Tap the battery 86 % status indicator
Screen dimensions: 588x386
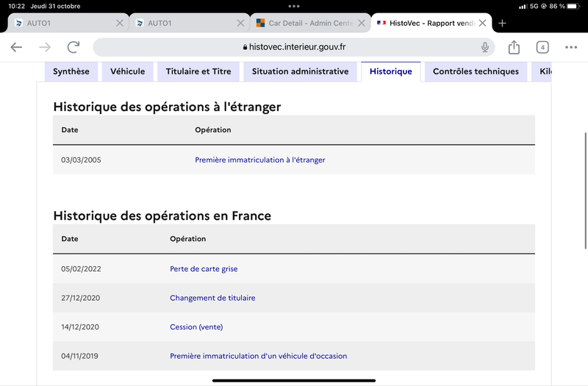click(564, 7)
